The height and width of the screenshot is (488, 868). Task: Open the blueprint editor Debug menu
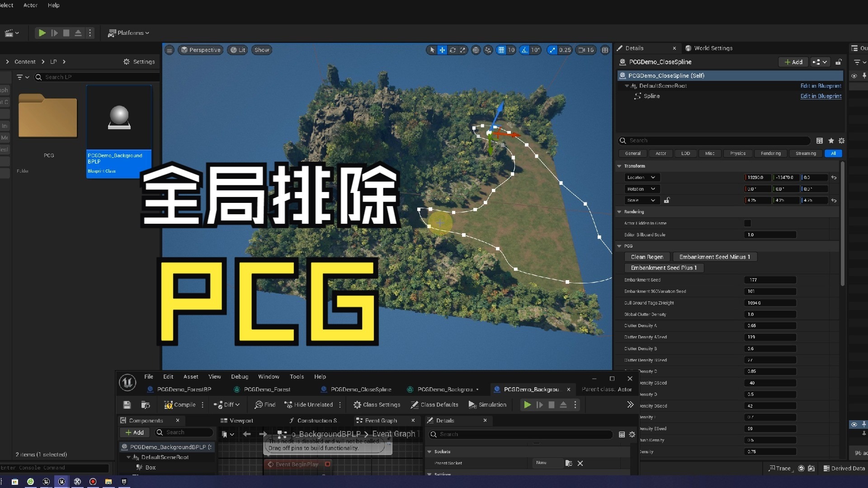240,377
